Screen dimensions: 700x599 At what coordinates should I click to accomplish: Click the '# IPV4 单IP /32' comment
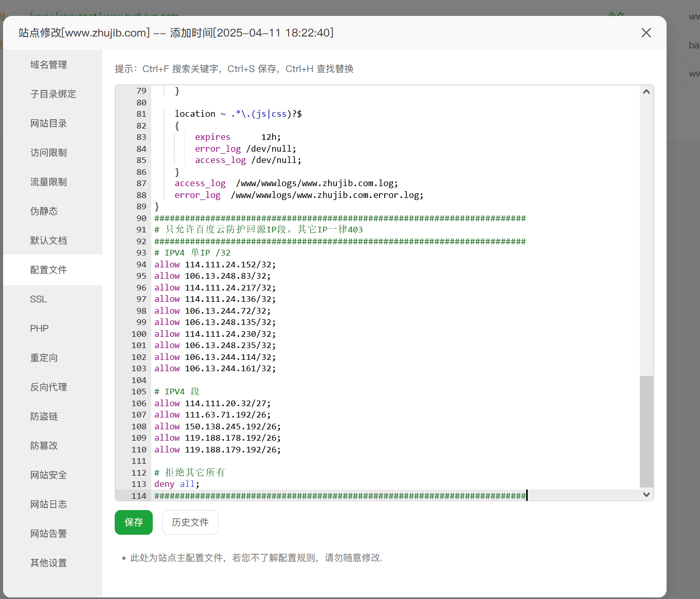click(x=192, y=253)
